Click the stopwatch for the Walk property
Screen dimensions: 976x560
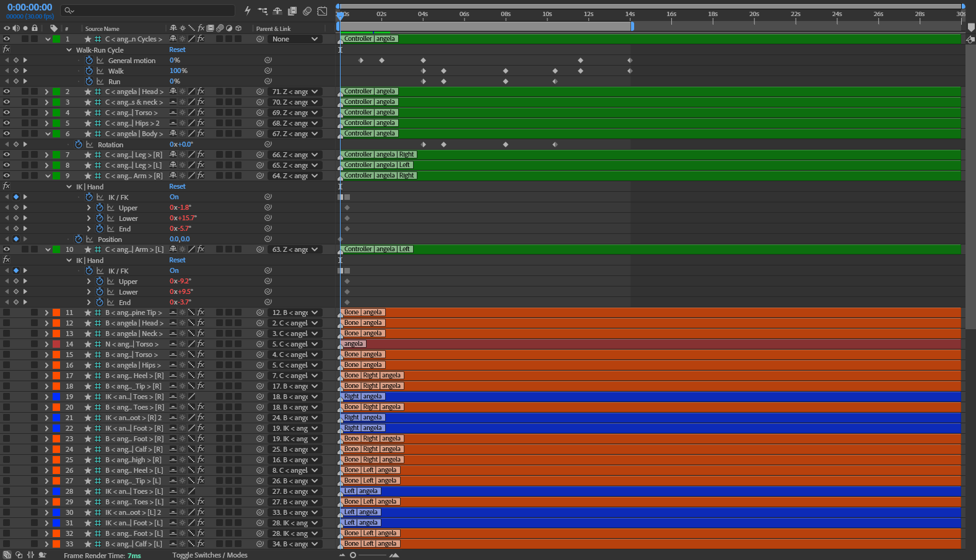(x=89, y=71)
